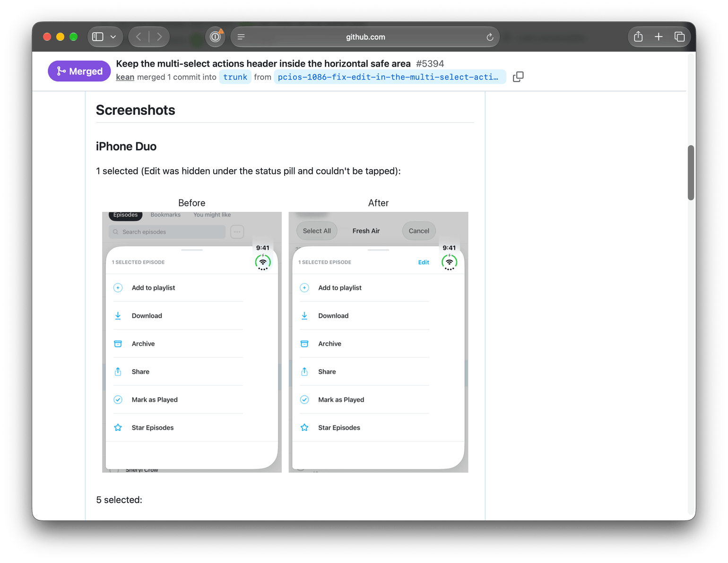The image size is (728, 563).
Task: Click Cancel in the After screenshot
Action: click(419, 231)
